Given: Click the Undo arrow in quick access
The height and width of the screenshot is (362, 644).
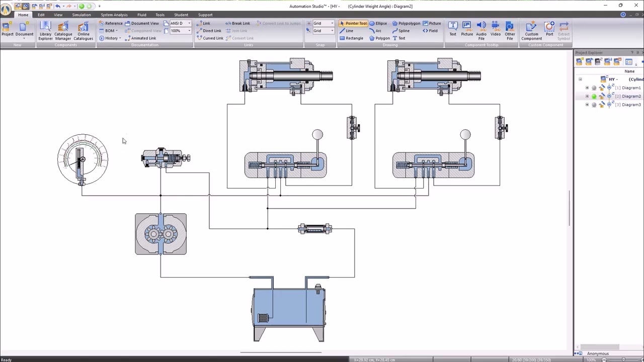Looking at the screenshot, I should point(58,6).
